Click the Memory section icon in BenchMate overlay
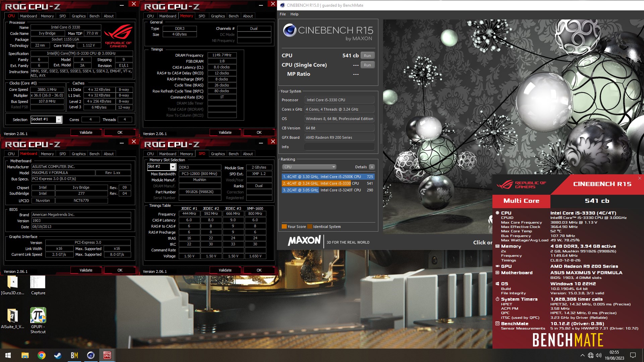The image size is (644, 362). click(x=497, y=246)
